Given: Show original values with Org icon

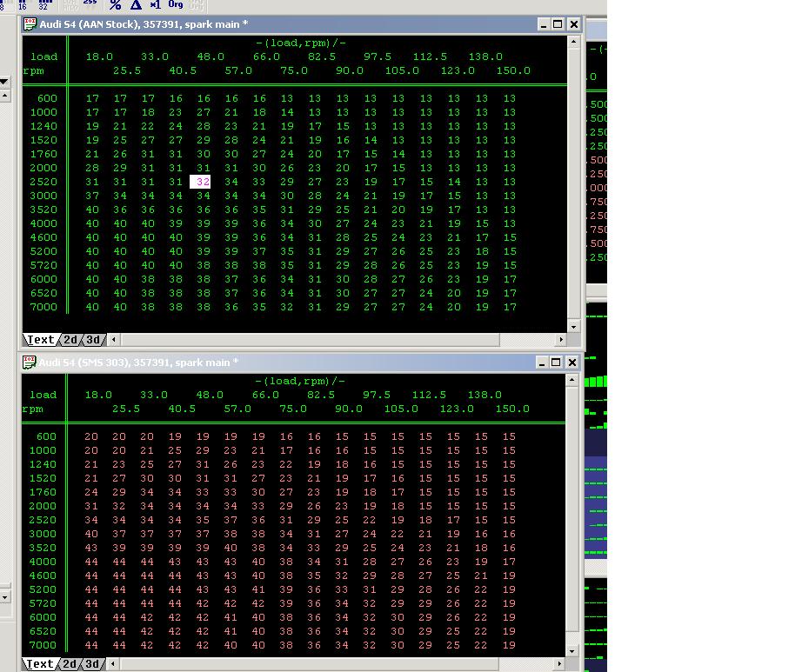Looking at the screenshot, I should 176,4.
